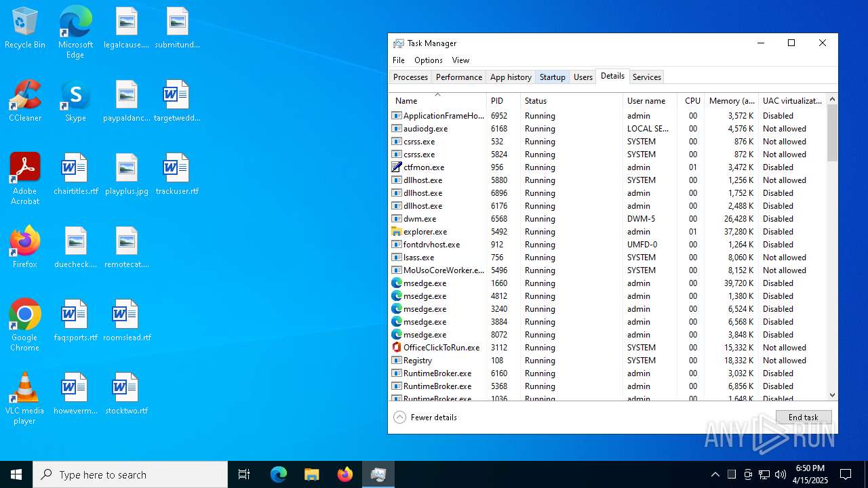The image size is (868, 488).
Task: Open Microsoft Edge from the taskbar
Action: click(279, 474)
